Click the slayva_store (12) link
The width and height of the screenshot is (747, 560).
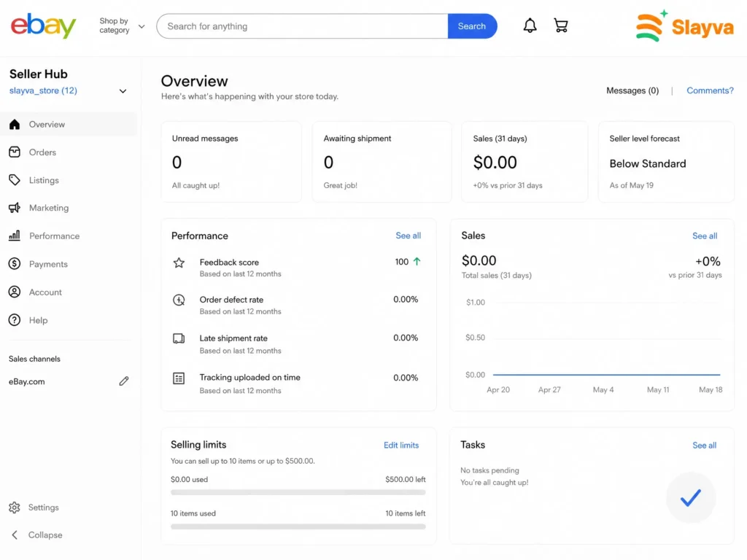click(43, 90)
